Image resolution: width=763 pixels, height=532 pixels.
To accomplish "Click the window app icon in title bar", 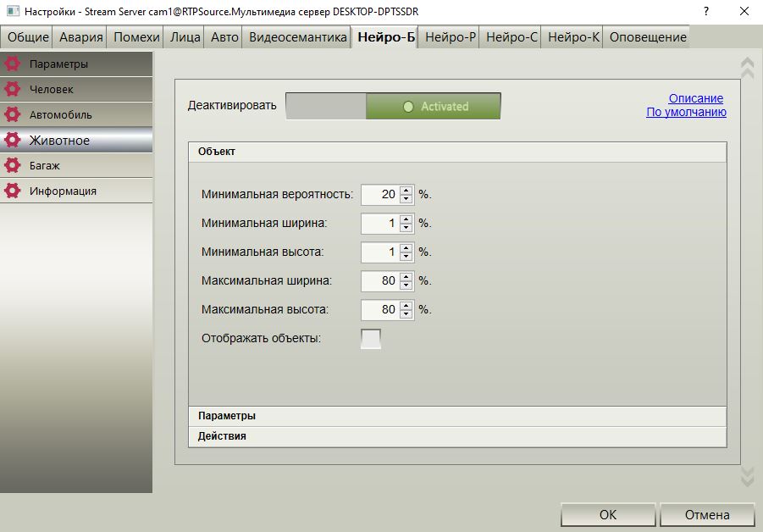I will (13, 11).
